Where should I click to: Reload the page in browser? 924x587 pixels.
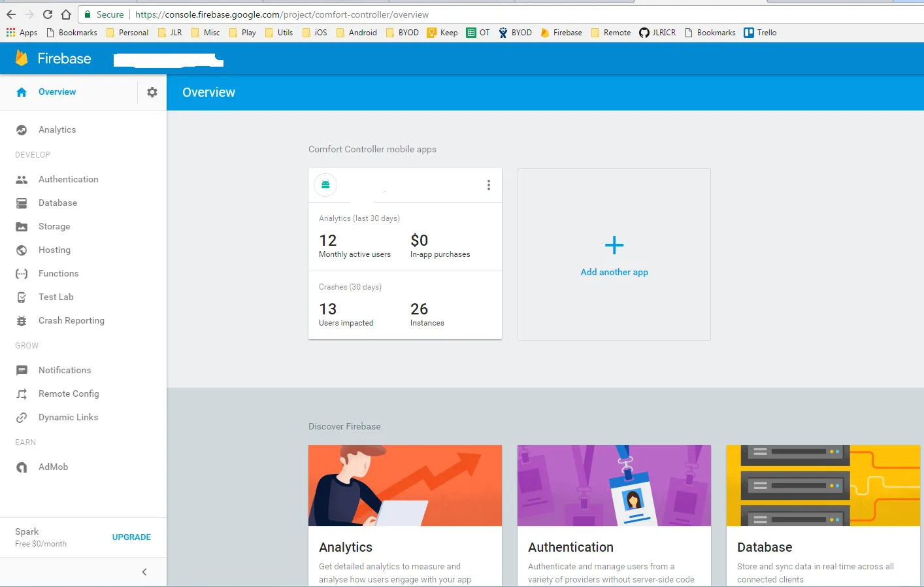(x=48, y=14)
